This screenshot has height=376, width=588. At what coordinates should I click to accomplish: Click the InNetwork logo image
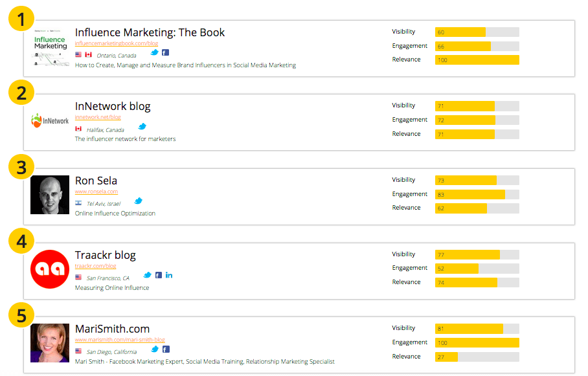(50, 120)
